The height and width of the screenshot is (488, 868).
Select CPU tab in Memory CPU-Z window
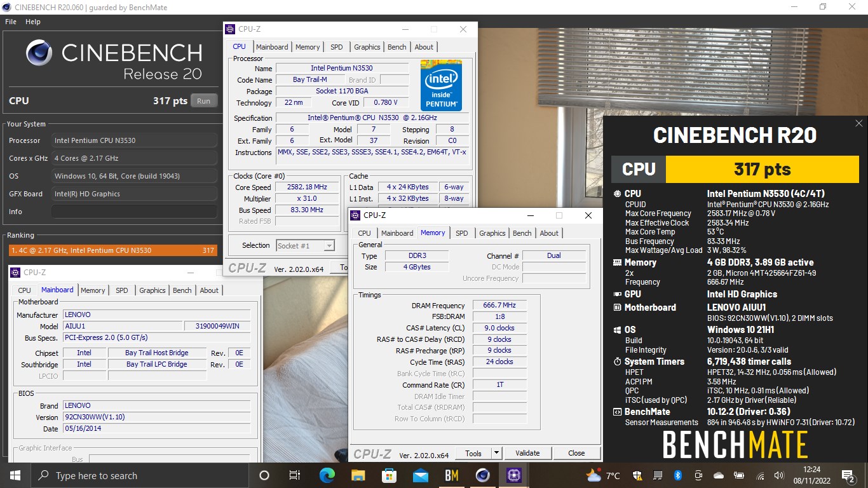point(364,233)
